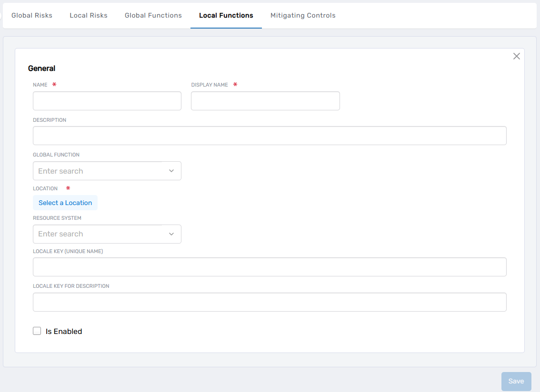Select the Mitigating Controls tab
Image resolution: width=540 pixels, height=392 pixels.
(x=303, y=15)
